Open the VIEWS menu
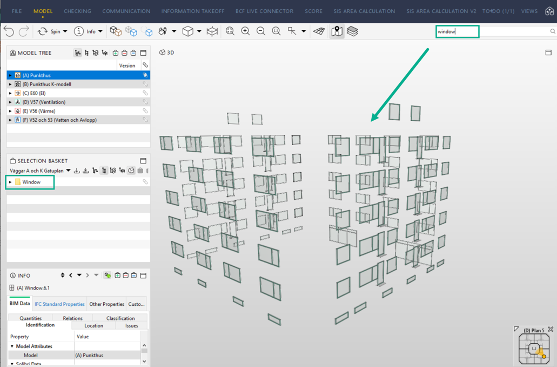Viewport: 557px width, 367px height. pyautogui.click(x=529, y=11)
